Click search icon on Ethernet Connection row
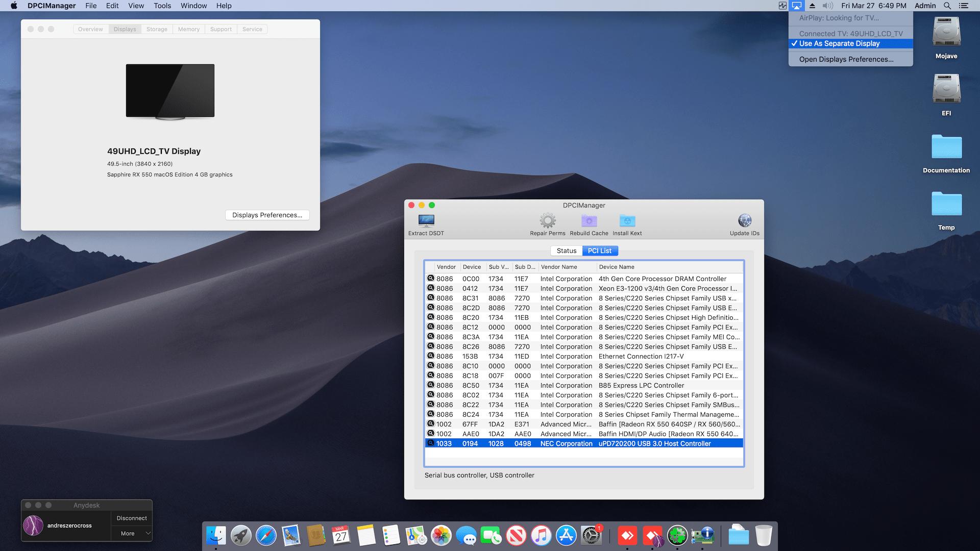This screenshot has width=980, height=551. click(430, 356)
